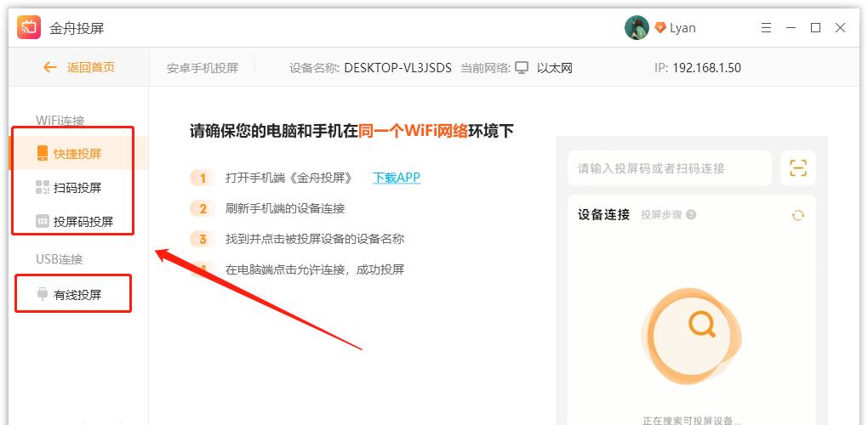Switch to 扫码投屏 mode
This screenshot has width=868, height=425.
(x=78, y=187)
